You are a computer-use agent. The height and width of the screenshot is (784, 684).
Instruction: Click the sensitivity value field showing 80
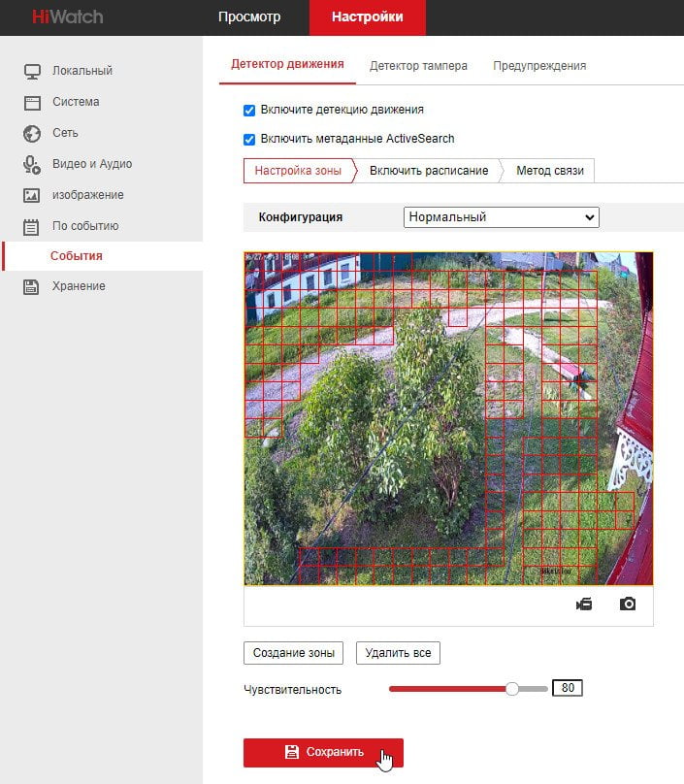(x=568, y=688)
